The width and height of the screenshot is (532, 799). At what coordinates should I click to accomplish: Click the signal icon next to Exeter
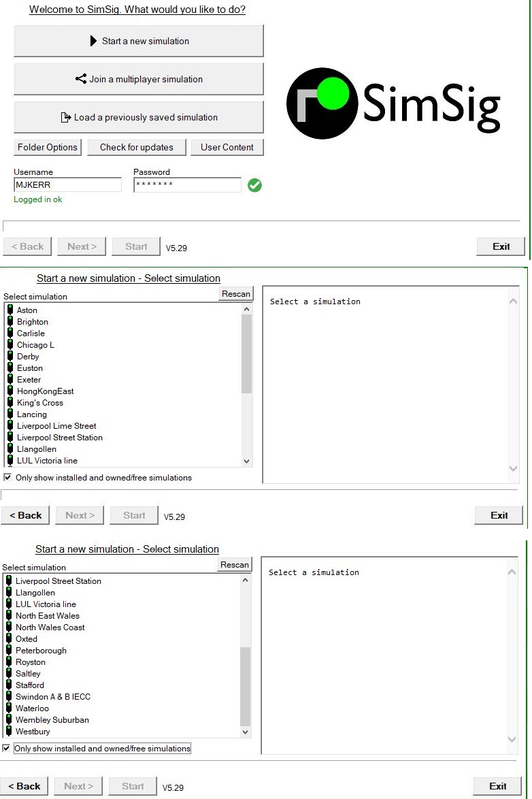click(x=10, y=380)
